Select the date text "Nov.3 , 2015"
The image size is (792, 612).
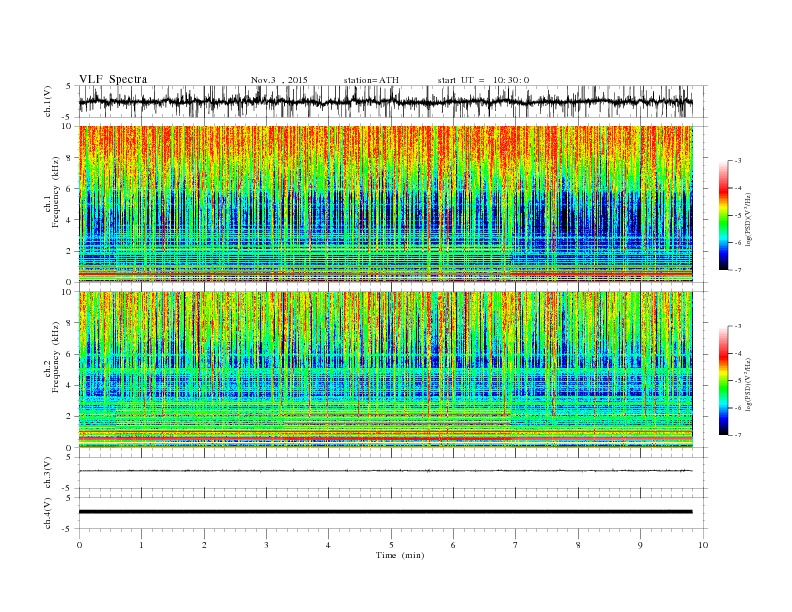click(279, 80)
